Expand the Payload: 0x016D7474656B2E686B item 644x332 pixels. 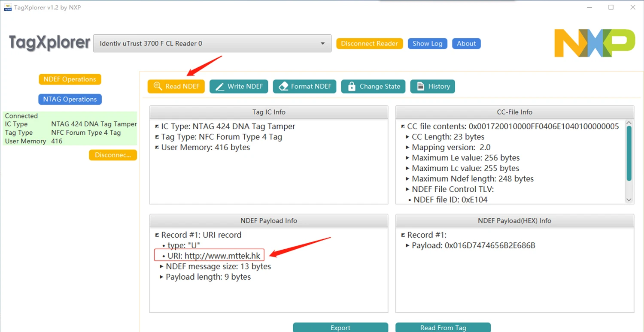[408, 245]
